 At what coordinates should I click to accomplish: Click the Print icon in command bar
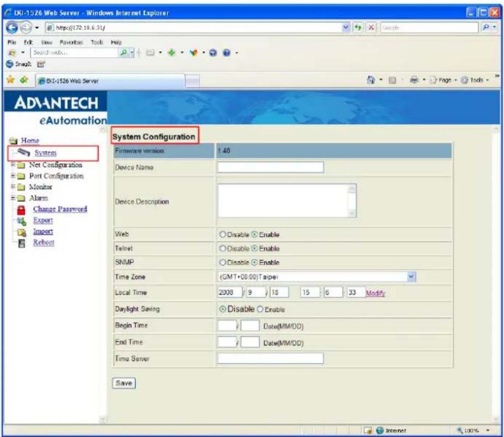pyautogui.click(x=414, y=80)
